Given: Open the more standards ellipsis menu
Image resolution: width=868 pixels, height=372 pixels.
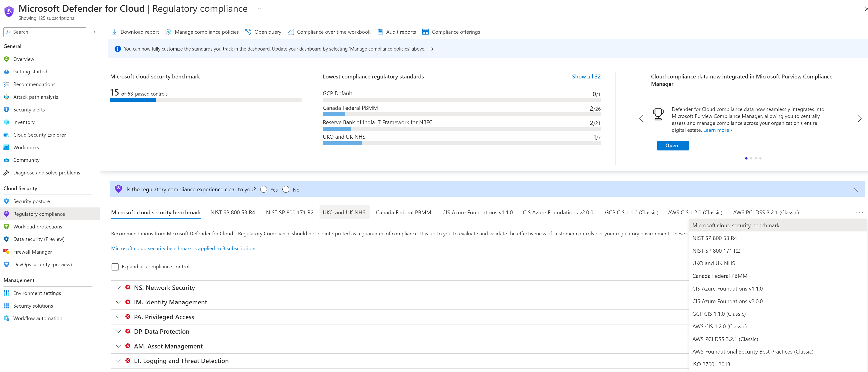Looking at the screenshot, I should click(x=859, y=212).
